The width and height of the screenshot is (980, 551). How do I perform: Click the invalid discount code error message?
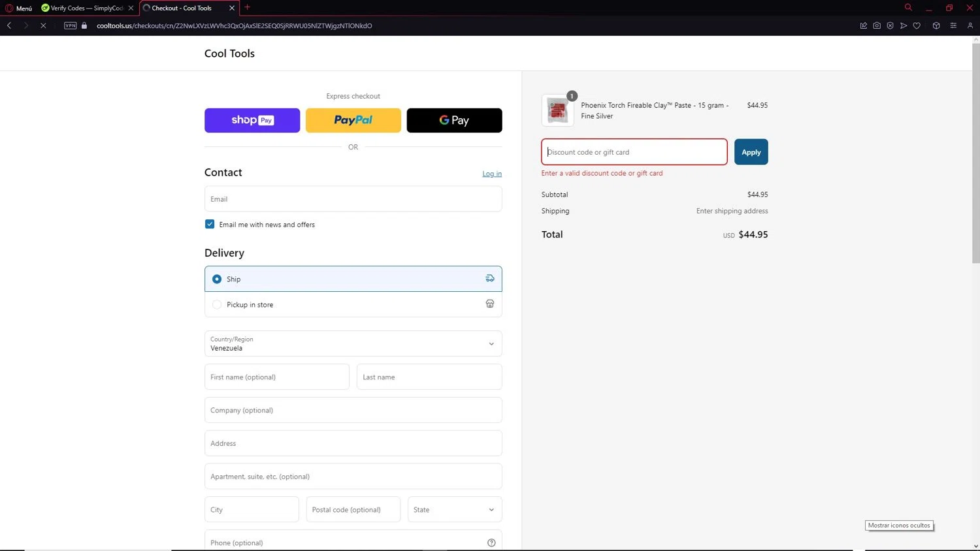[x=602, y=173]
